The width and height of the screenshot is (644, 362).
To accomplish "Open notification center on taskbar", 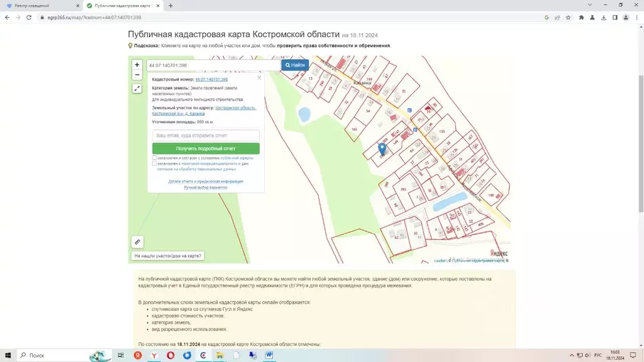I will coord(633,355).
